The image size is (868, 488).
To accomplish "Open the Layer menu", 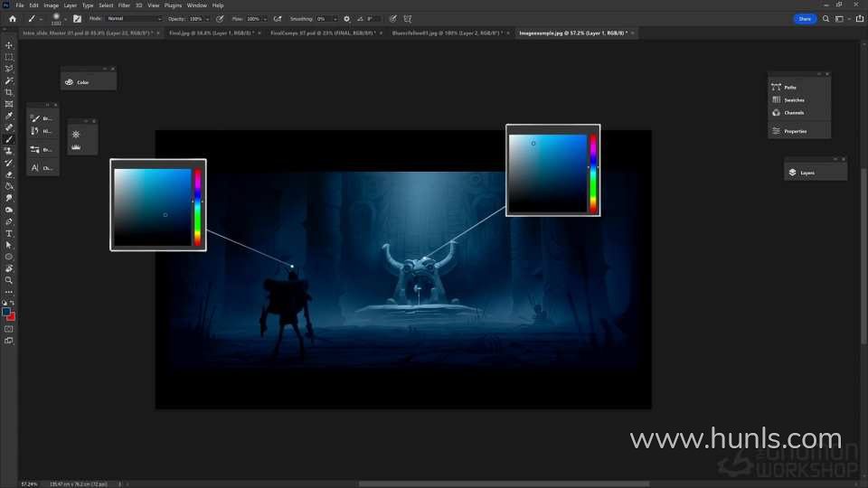I will click(x=71, y=5).
